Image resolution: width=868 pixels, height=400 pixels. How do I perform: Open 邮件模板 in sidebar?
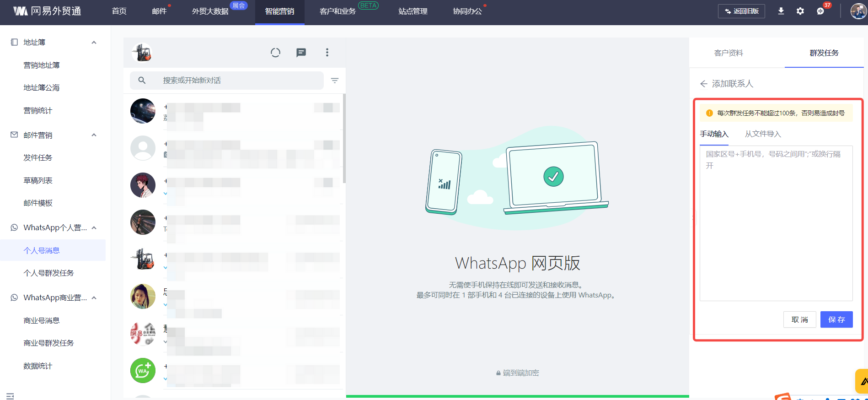tap(38, 203)
